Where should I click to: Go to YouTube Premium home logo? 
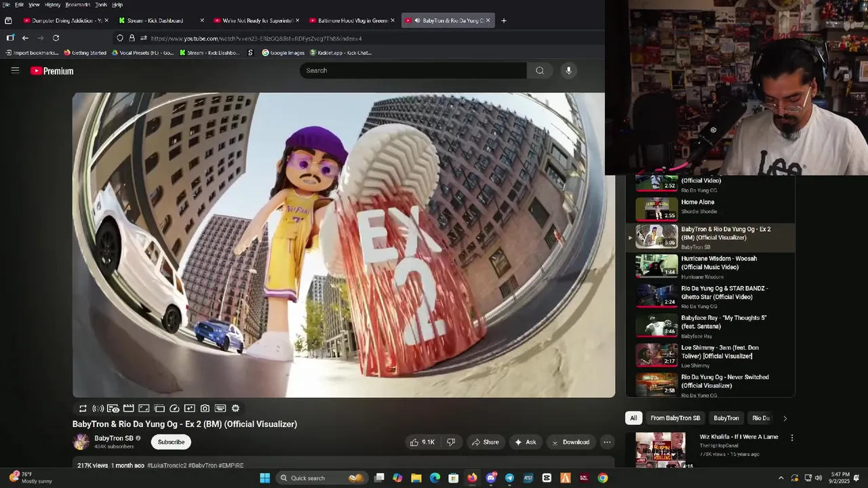52,71
